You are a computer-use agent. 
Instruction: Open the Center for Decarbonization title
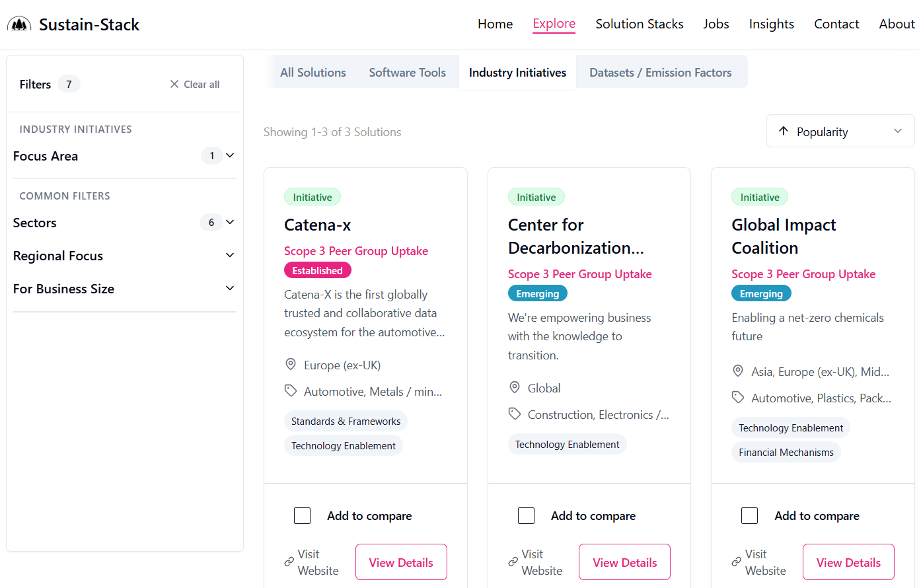click(575, 236)
